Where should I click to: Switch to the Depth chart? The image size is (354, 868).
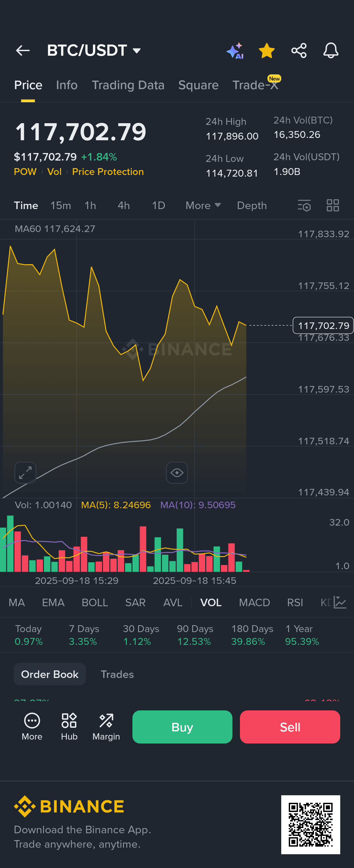pyautogui.click(x=252, y=205)
